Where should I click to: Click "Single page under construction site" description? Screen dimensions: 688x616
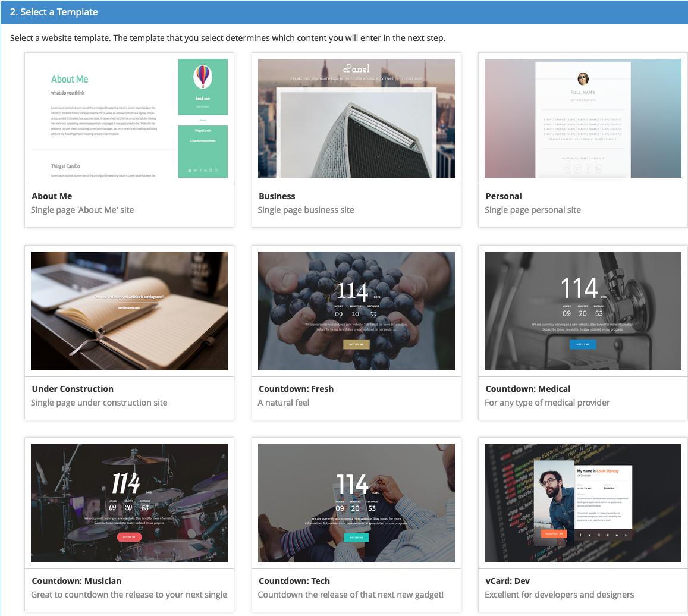pos(99,403)
